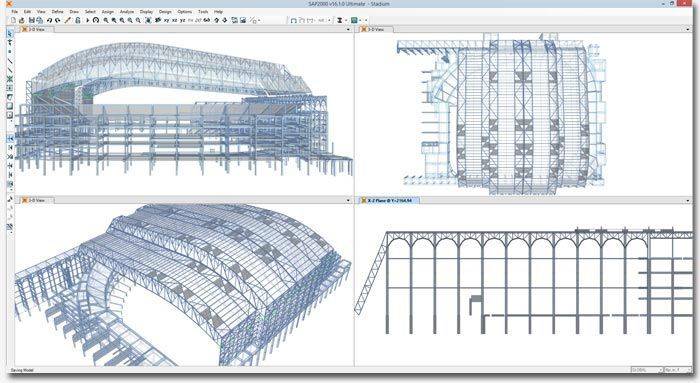Open the Define menu

coord(58,12)
